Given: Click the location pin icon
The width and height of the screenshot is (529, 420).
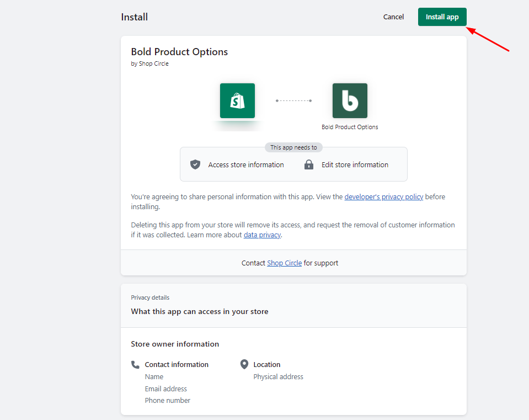Looking at the screenshot, I should [x=244, y=364].
